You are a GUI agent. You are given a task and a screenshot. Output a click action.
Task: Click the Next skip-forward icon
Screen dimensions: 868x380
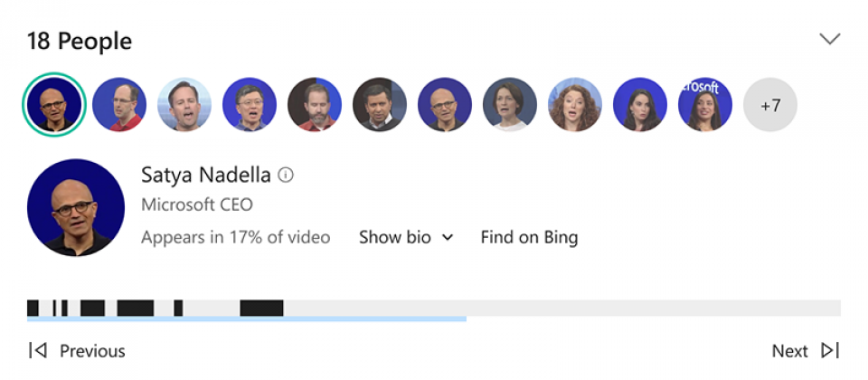coord(830,350)
